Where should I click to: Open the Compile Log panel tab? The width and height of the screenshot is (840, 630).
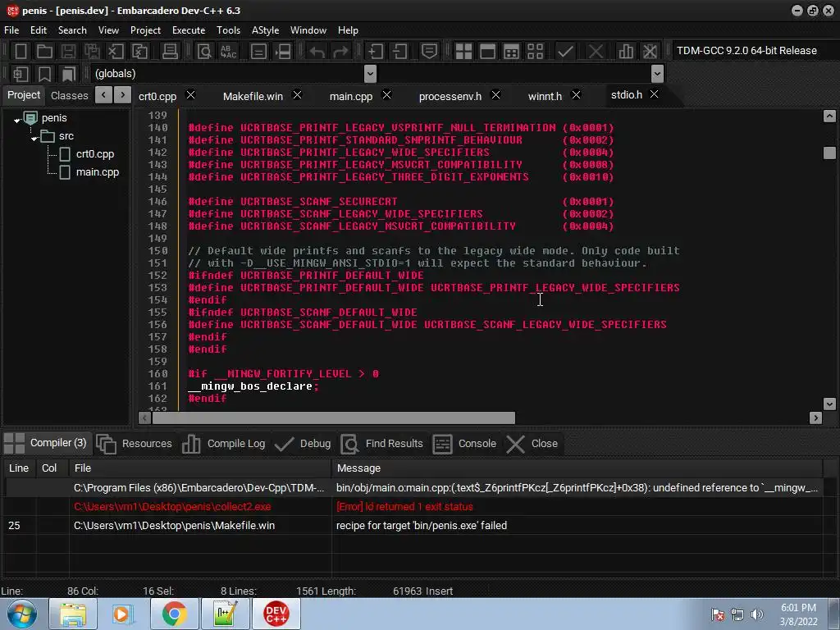224,444
